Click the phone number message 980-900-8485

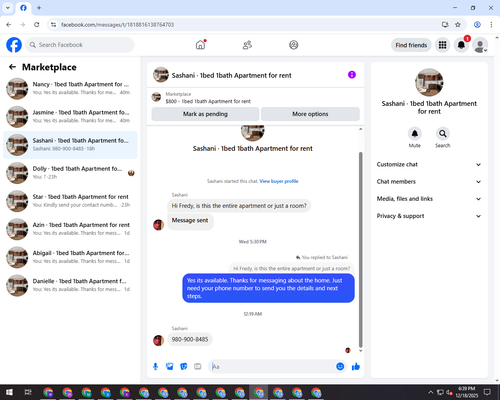tap(190, 339)
